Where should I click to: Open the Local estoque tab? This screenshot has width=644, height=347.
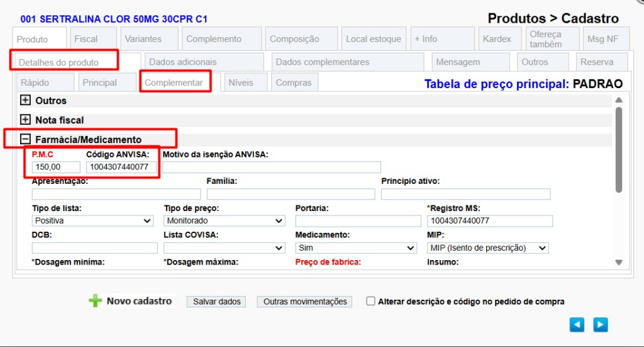pyautogui.click(x=374, y=38)
